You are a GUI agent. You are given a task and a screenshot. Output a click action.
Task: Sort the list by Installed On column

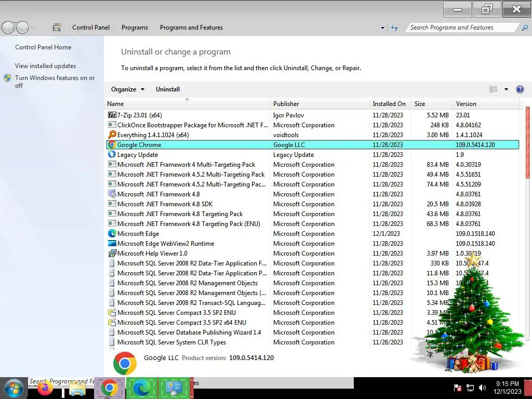tap(390, 104)
